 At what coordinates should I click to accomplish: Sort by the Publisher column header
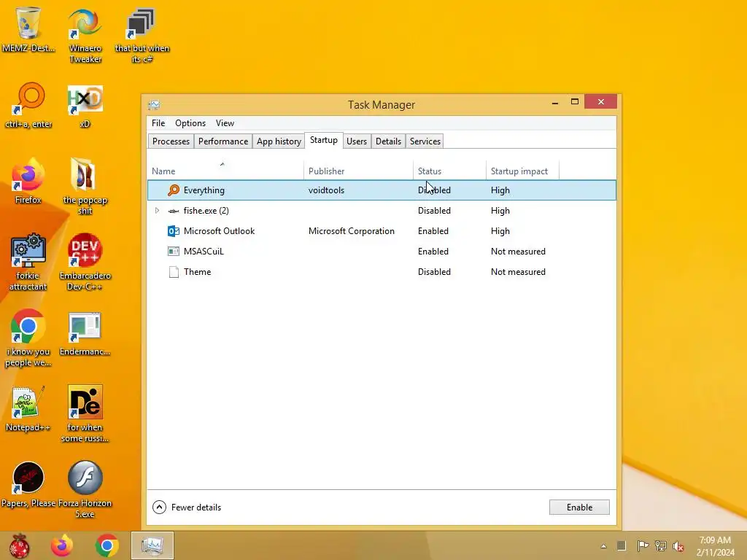click(358, 171)
